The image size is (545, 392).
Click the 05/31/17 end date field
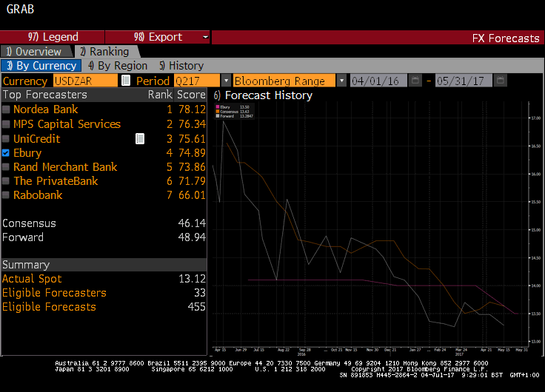[464, 81]
